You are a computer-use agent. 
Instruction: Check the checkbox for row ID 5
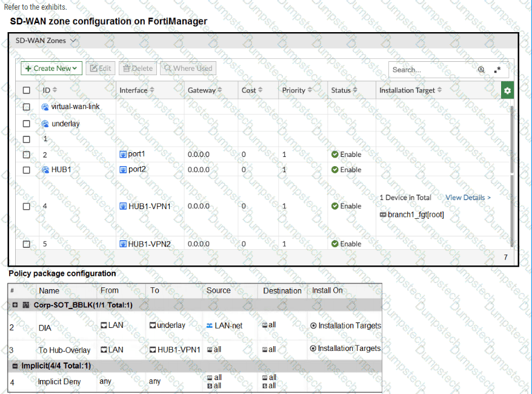click(x=26, y=244)
